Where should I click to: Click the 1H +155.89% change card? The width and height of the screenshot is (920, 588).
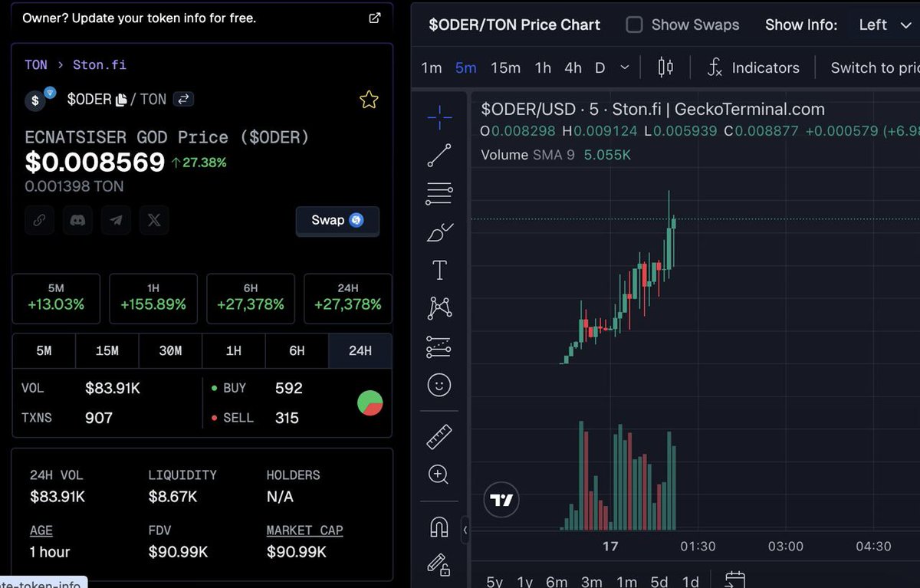(153, 297)
